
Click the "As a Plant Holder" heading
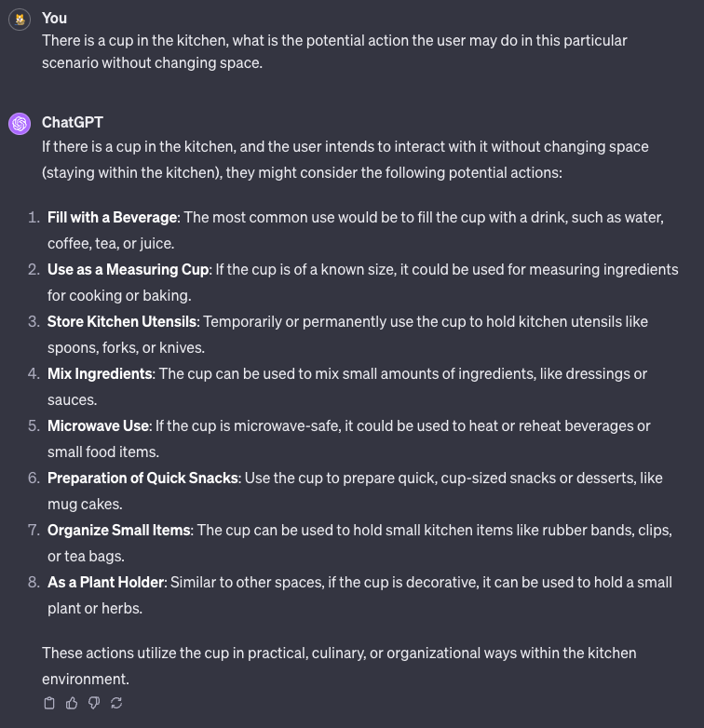(x=106, y=582)
